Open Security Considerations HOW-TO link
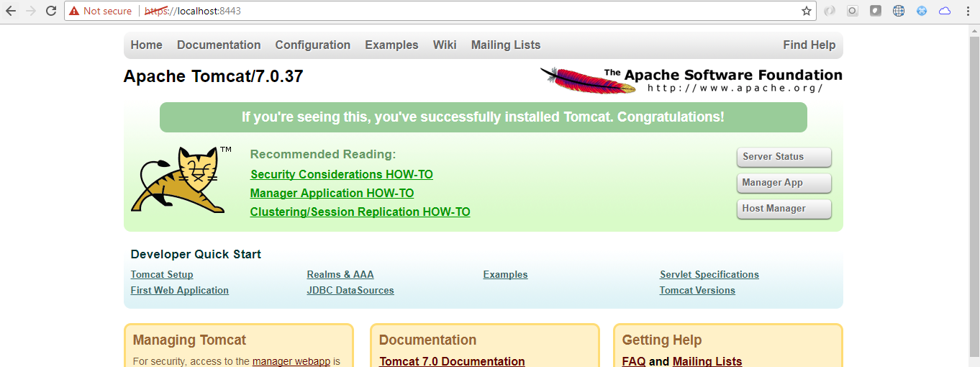The height and width of the screenshot is (367, 980). point(342,174)
